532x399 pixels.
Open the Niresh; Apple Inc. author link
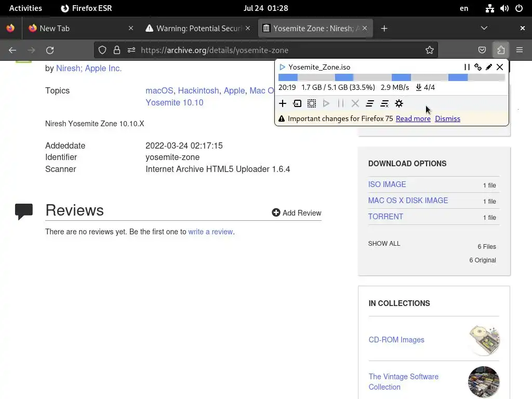click(x=89, y=68)
